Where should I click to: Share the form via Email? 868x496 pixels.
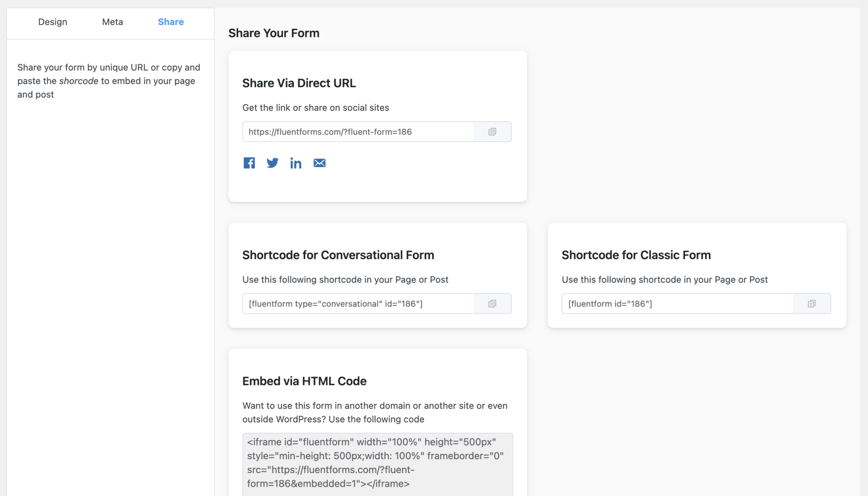pos(319,163)
